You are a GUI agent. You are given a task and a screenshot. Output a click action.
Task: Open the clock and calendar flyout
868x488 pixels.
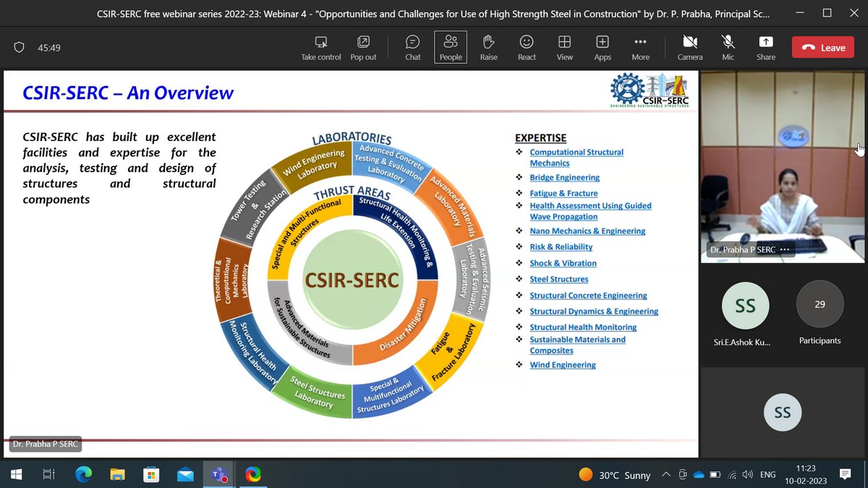pos(805,475)
